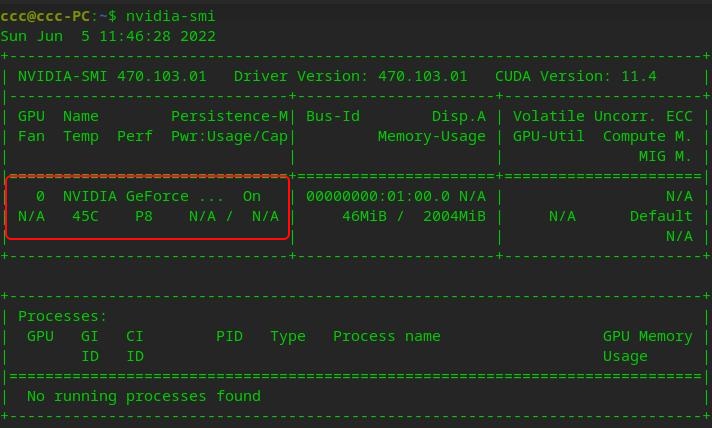The height and width of the screenshot is (428, 712).
Task: Click the Bus-Id column header
Action: pos(332,116)
